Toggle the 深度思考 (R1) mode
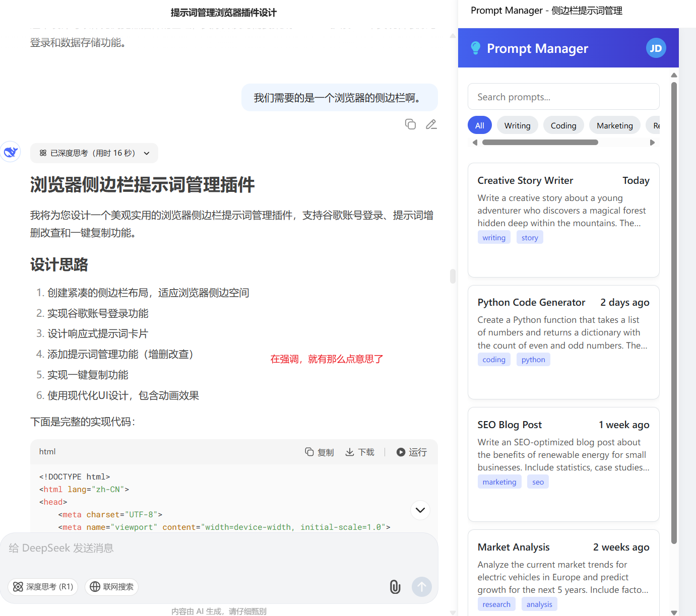This screenshot has height=616, width=696. 43,587
